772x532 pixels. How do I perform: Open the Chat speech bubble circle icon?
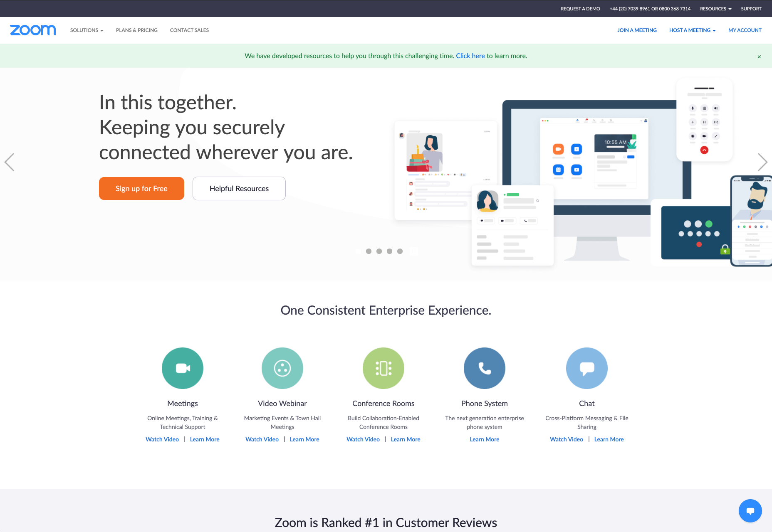587,368
